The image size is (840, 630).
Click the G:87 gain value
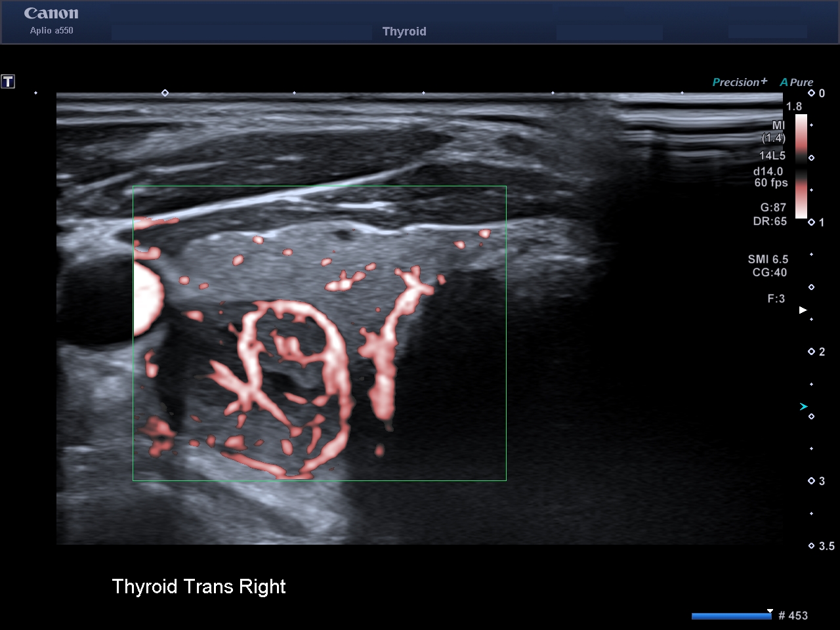coord(773,207)
